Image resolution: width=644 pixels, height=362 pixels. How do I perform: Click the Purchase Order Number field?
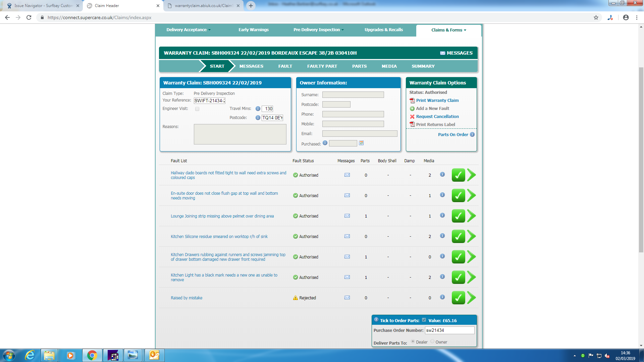(449, 330)
